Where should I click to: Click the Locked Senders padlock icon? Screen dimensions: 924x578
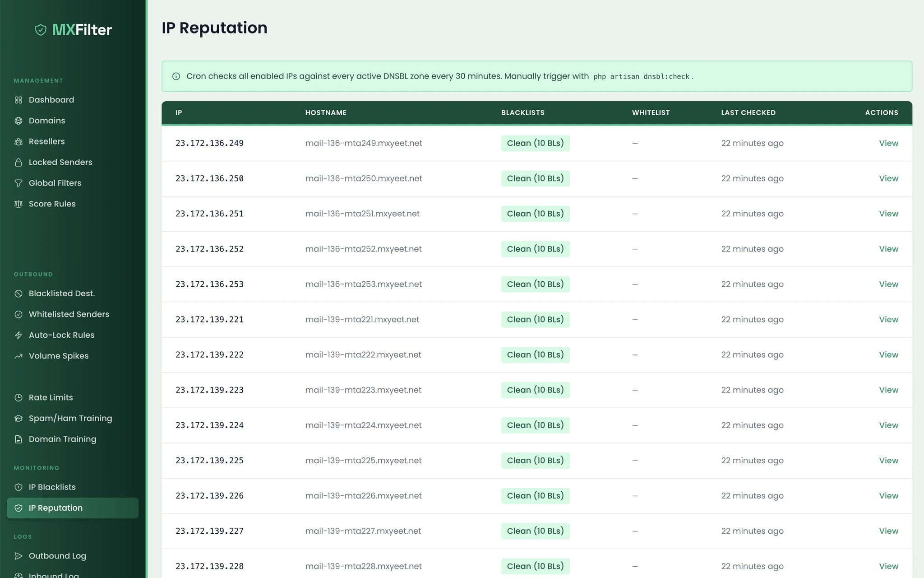pos(18,162)
